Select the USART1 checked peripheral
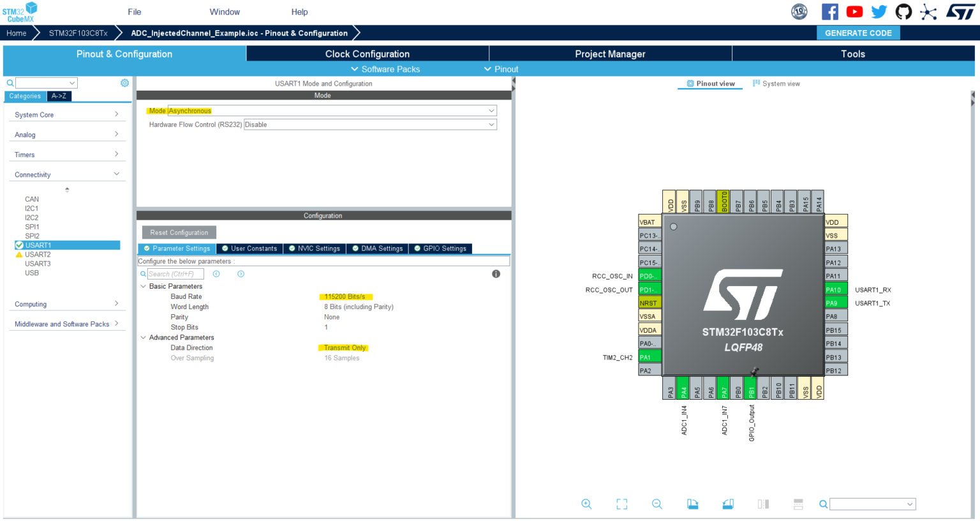This screenshot has width=980, height=521. 40,245
